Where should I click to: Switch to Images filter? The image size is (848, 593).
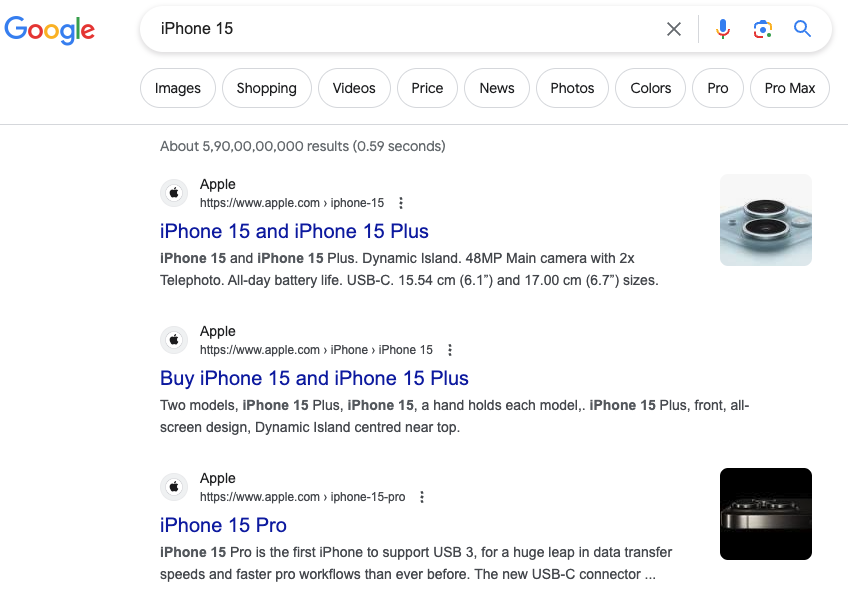(x=178, y=88)
